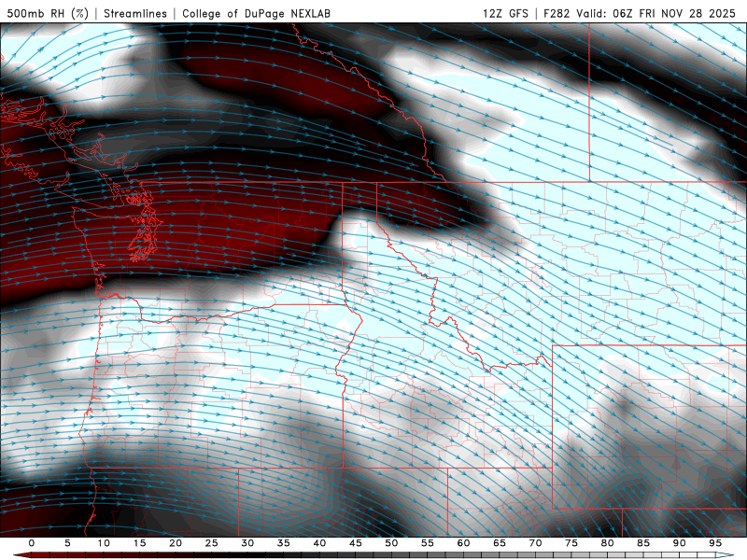Click the colorbar label '45'
Viewport: 747px width, 560px height.
[356, 543]
